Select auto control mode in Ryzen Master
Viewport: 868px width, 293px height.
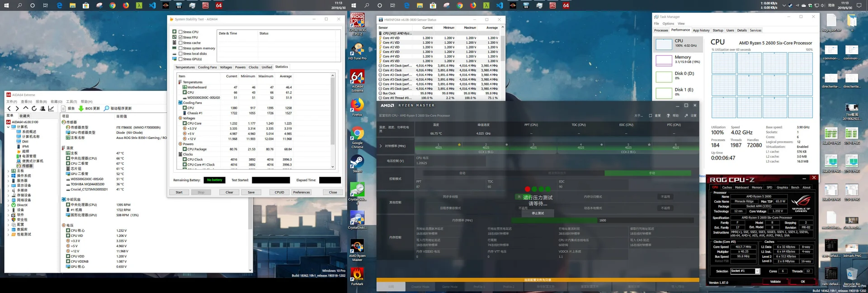[x=462, y=173]
